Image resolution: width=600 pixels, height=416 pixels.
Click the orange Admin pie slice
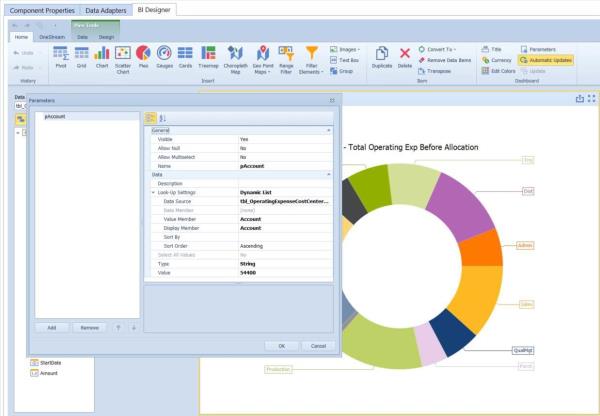(480, 248)
